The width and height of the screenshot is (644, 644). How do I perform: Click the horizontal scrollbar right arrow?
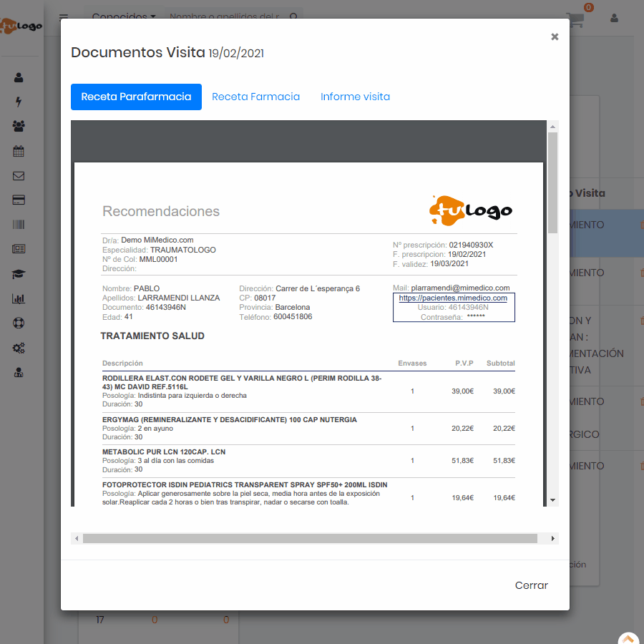click(552, 538)
